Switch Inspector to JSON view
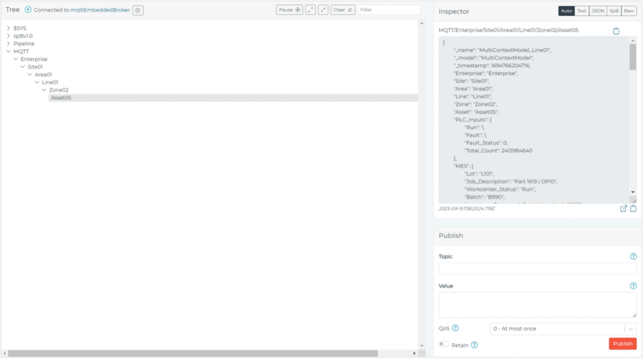The width and height of the screenshot is (644, 360). click(x=597, y=11)
